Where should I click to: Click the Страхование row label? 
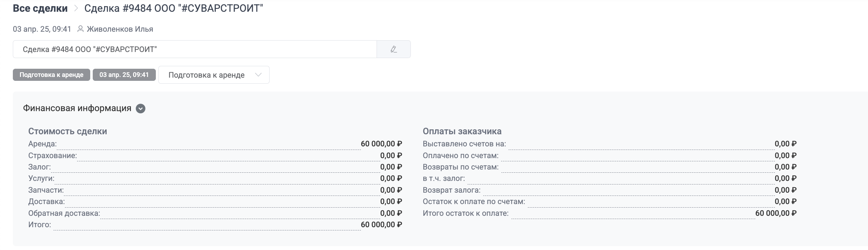point(52,156)
